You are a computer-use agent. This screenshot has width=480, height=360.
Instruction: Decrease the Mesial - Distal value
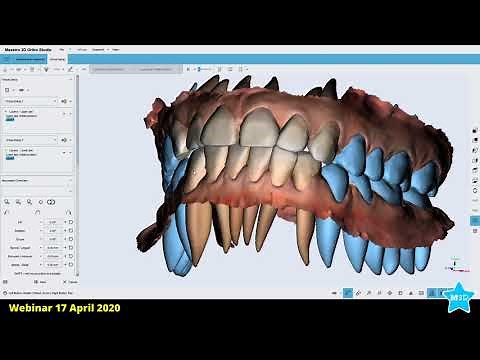41,265
